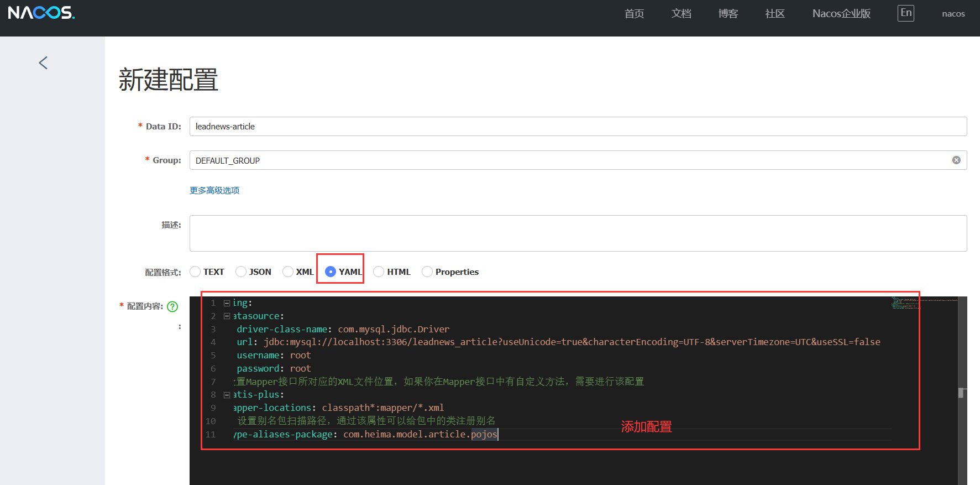Collapse the fold marker on line 1
The image size is (980, 485).
click(x=227, y=303)
